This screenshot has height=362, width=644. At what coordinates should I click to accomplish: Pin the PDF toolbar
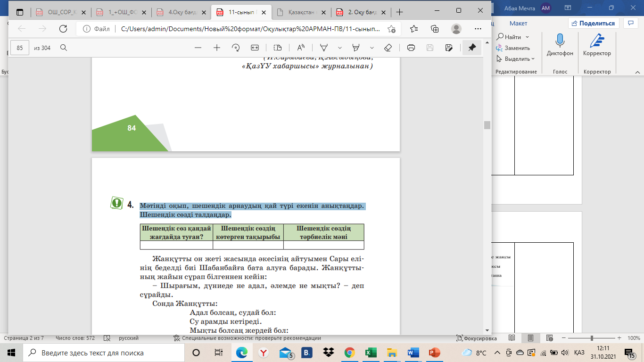471,48
